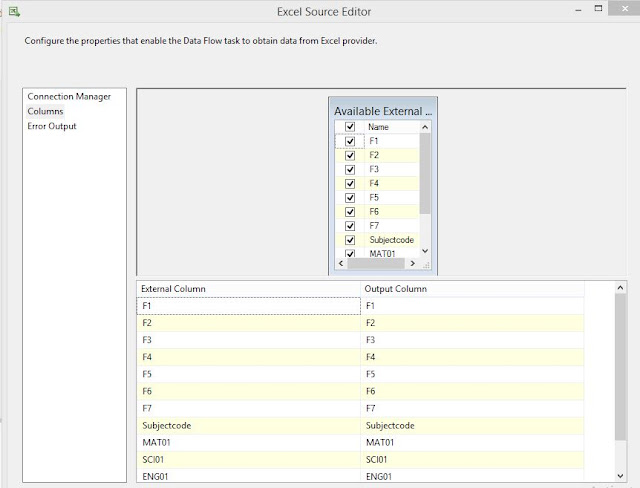This screenshot has width=640, height=488.
Task: Click the down arrow of the column mapping grid
Action: tap(620, 476)
